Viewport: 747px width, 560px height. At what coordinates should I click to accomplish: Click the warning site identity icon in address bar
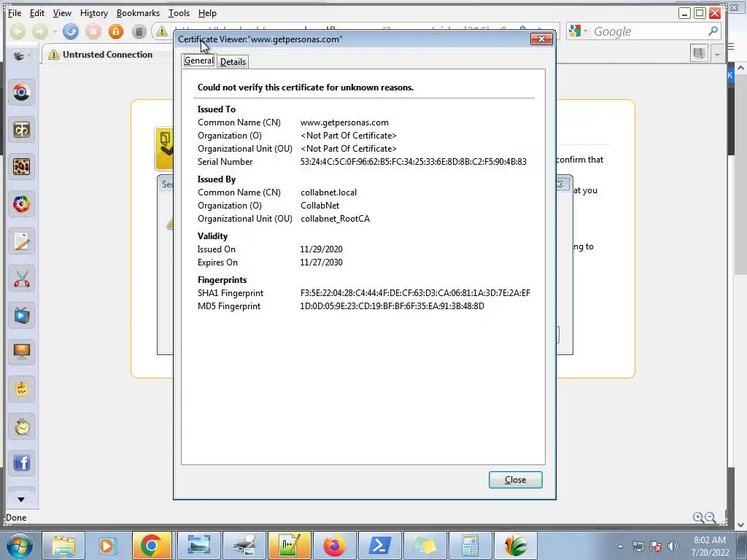[x=162, y=31]
